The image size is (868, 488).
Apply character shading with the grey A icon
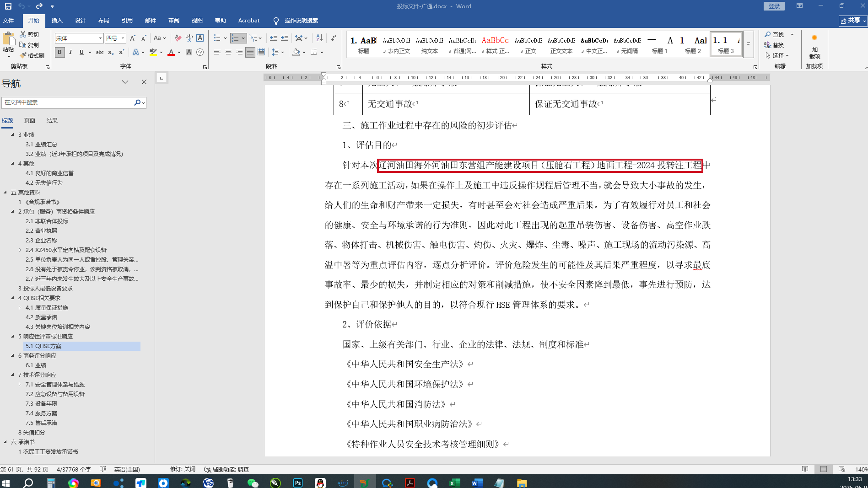point(189,53)
